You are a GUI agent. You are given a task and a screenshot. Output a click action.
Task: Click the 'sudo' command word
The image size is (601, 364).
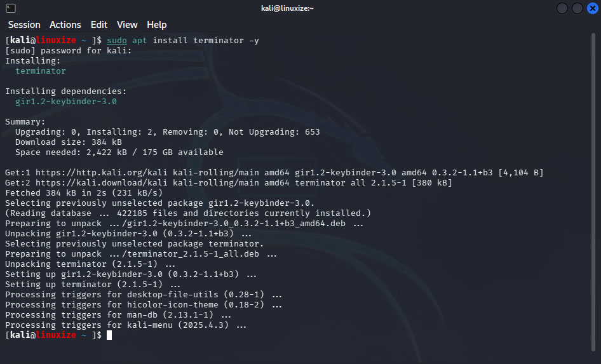pos(116,40)
